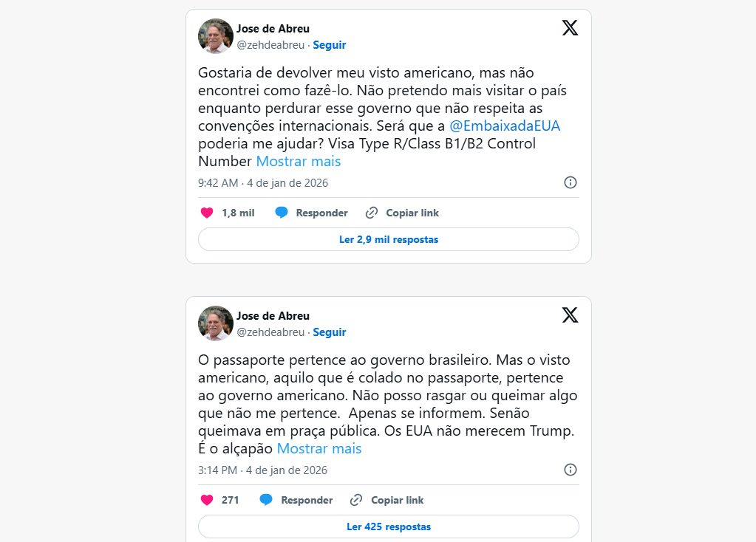Open the info circle on the first tweet
The image size is (756, 542).
(570, 182)
